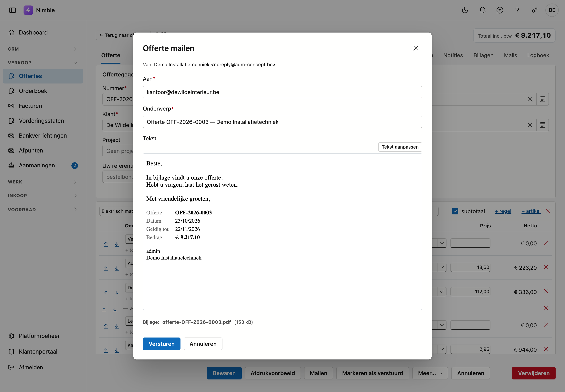The image size is (565, 392).
Task: Open the Mails tab
Action: coord(510,55)
